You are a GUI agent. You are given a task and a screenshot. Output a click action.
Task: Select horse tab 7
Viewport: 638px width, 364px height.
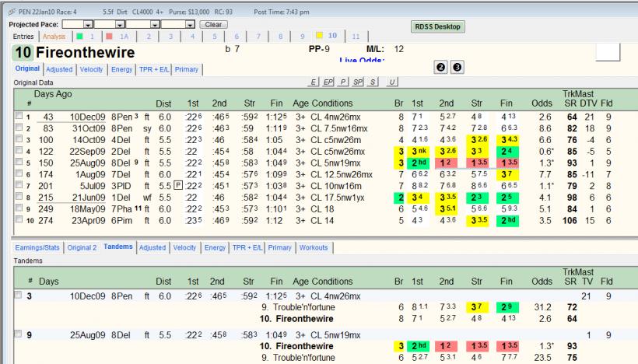(x=258, y=37)
